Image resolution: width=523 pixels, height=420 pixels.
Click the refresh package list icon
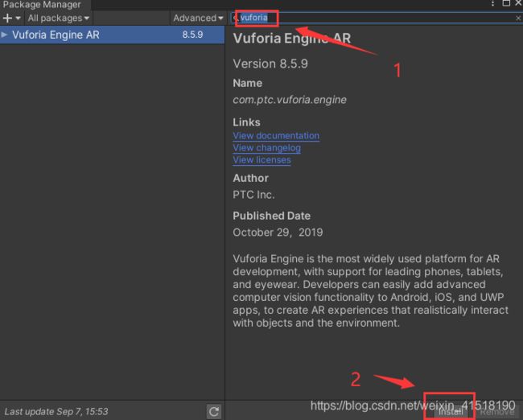point(214,412)
